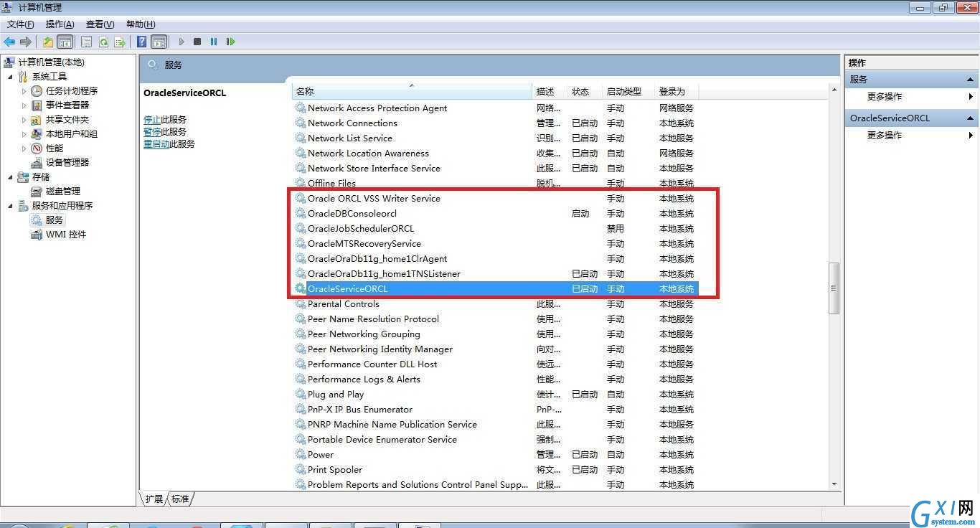Viewport: 980px width, 528px height.
Task: Open the 文件(F) menu
Action: [20, 24]
